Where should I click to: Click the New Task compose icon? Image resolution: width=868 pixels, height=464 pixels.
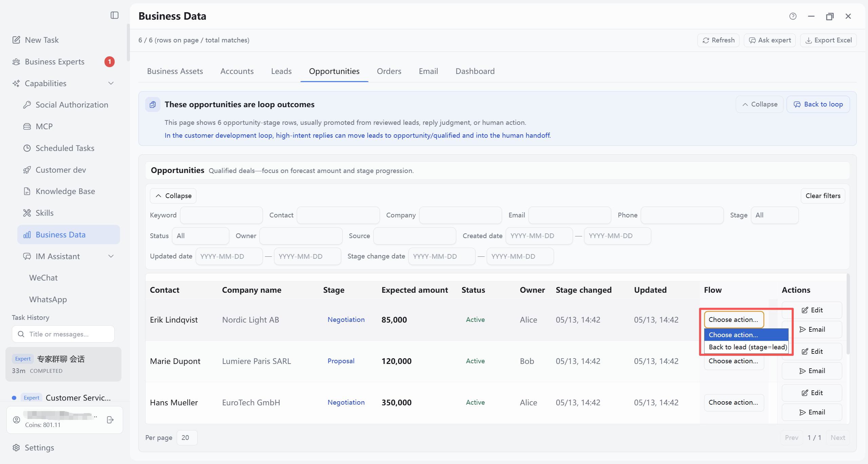coord(16,40)
